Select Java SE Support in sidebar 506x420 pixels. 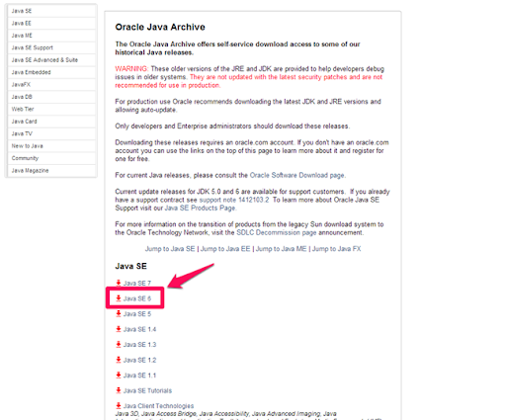(51, 47)
